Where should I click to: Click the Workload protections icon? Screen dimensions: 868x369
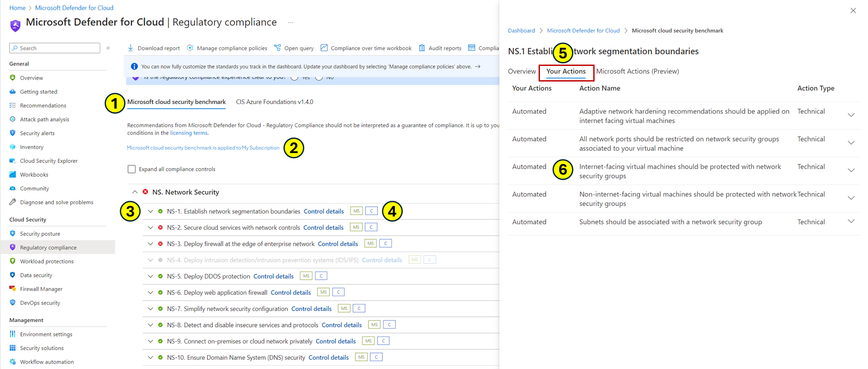click(x=13, y=261)
